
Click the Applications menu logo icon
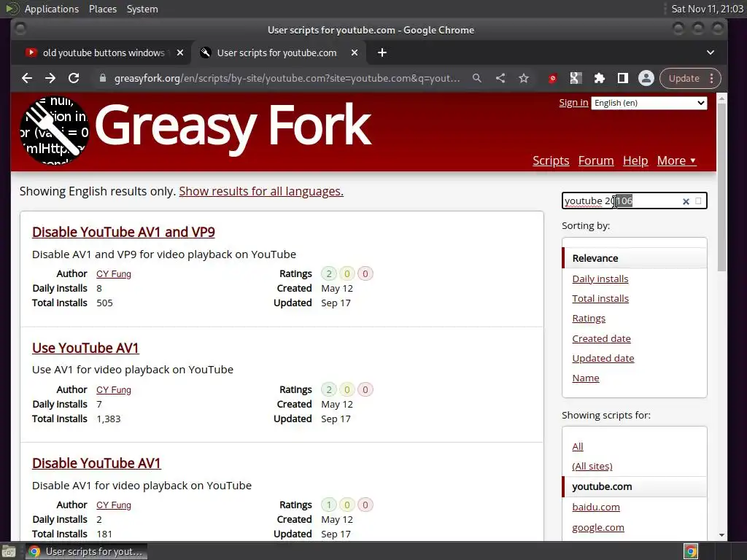point(12,9)
